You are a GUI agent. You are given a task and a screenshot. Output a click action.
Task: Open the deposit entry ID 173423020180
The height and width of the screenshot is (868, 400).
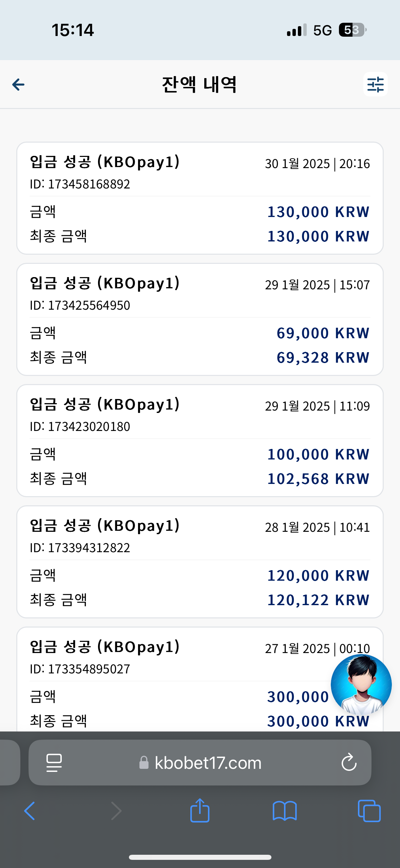[200, 441]
